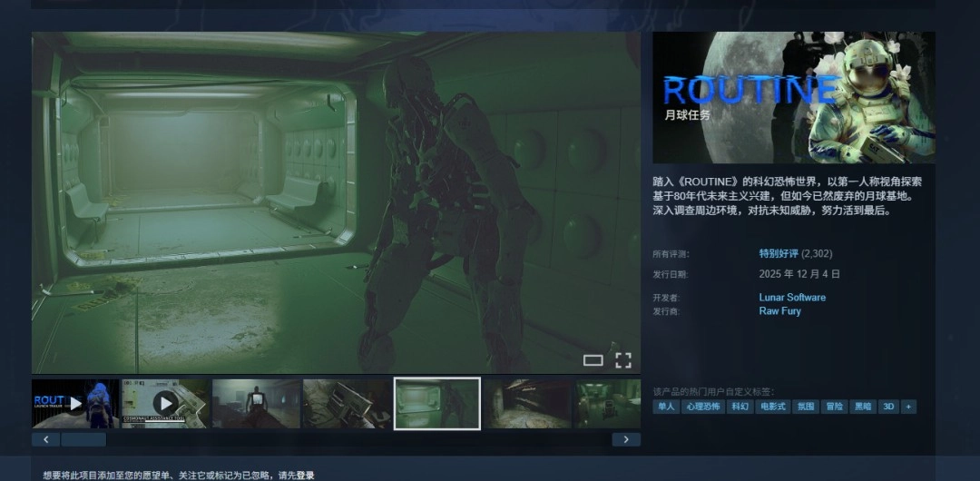The image size is (980, 481).
Task: View the 特别好评 reviews summary
Action: point(779,253)
